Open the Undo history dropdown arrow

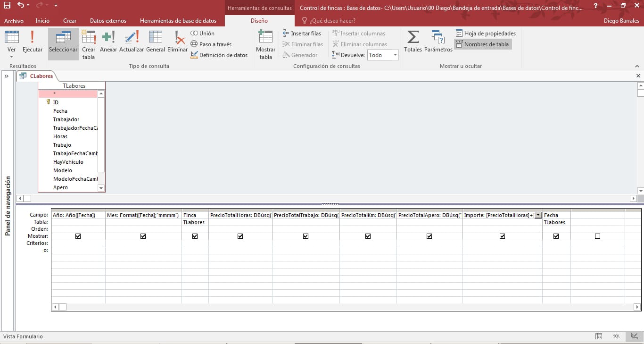[28, 6]
